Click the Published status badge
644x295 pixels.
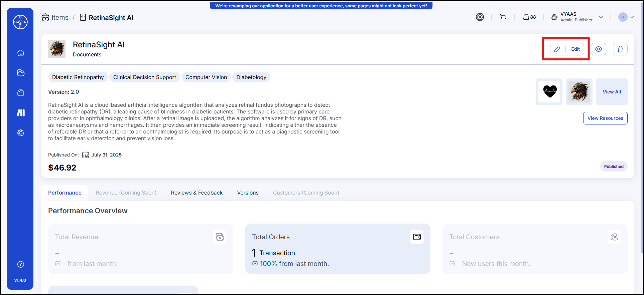tap(614, 167)
